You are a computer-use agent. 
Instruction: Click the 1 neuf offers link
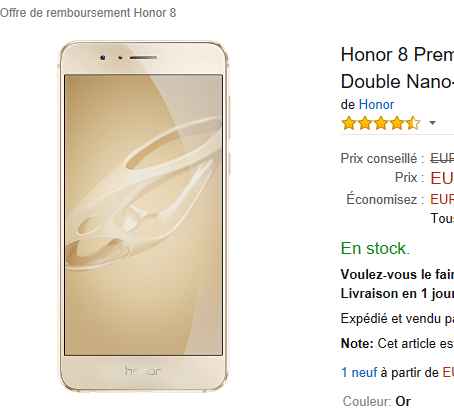point(359,372)
